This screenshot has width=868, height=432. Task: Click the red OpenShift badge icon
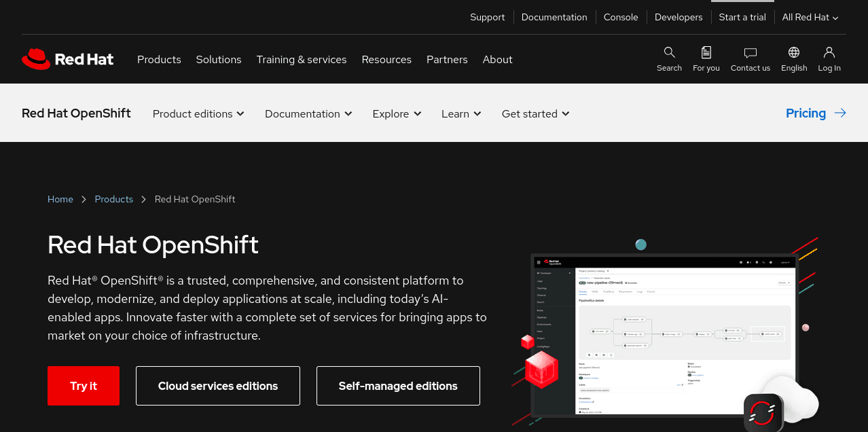(x=764, y=413)
